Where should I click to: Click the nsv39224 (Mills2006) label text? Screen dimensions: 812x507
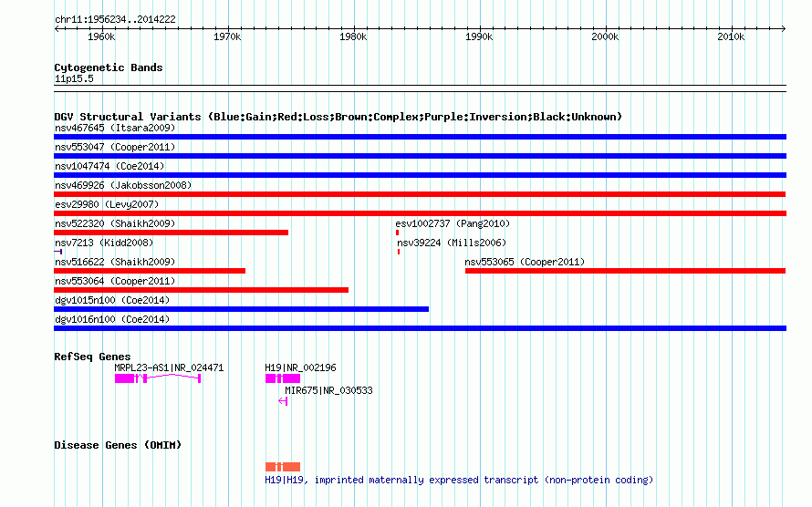(x=452, y=243)
